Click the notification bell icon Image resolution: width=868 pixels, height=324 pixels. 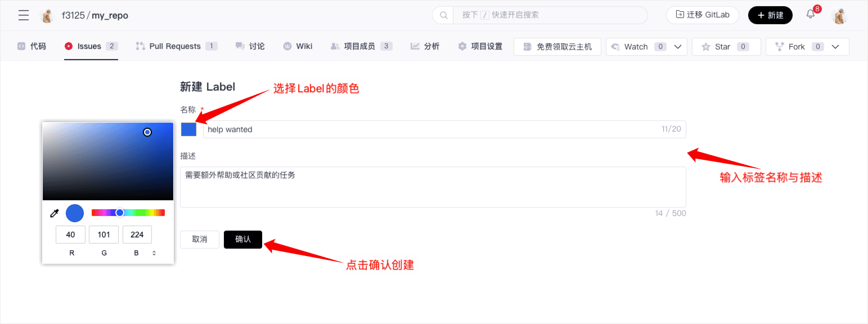click(x=811, y=15)
